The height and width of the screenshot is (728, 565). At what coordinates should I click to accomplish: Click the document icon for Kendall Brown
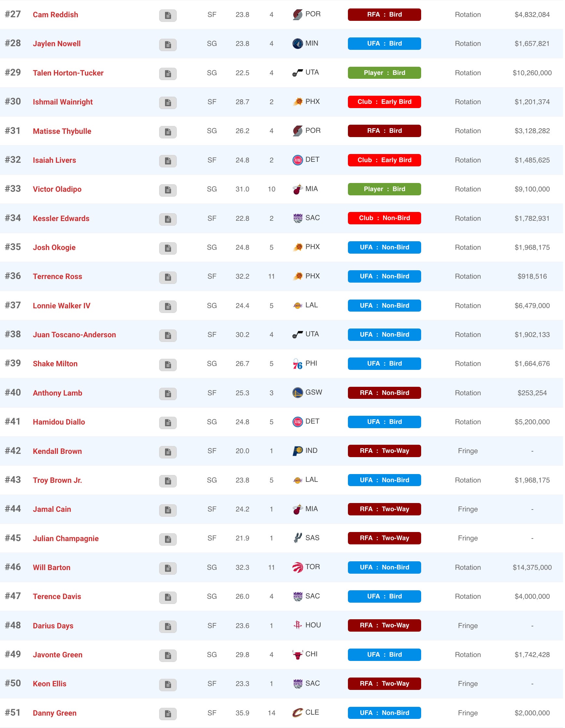168,452
